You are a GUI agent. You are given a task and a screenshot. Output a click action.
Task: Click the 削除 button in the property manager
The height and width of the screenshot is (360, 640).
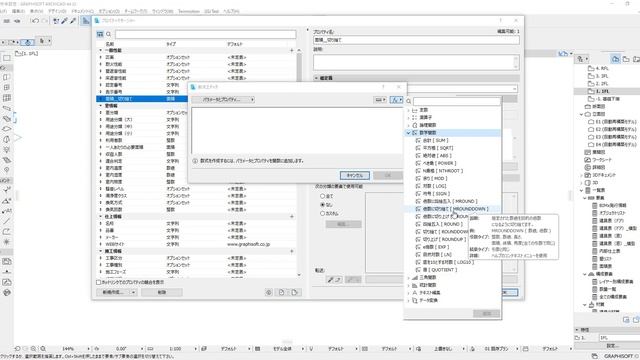tap(162, 292)
